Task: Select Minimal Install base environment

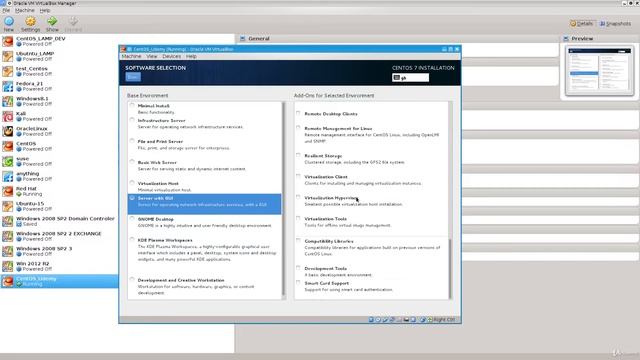Action: pyautogui.click(x=132, y=105)
